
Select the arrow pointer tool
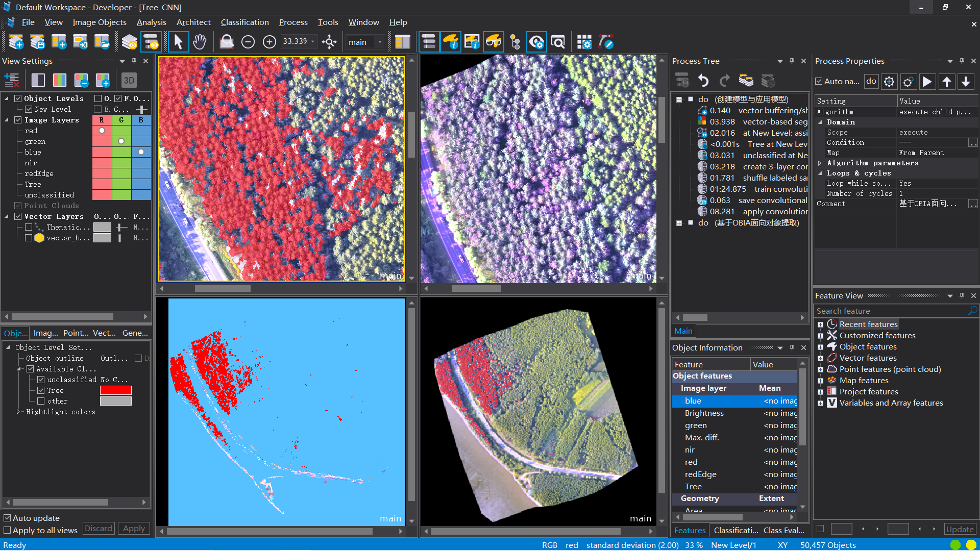point(178,42)
